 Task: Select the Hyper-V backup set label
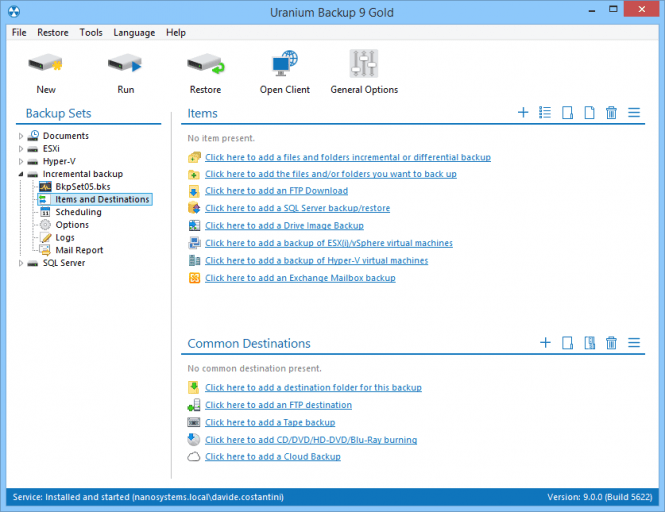[x=59, y=161]
